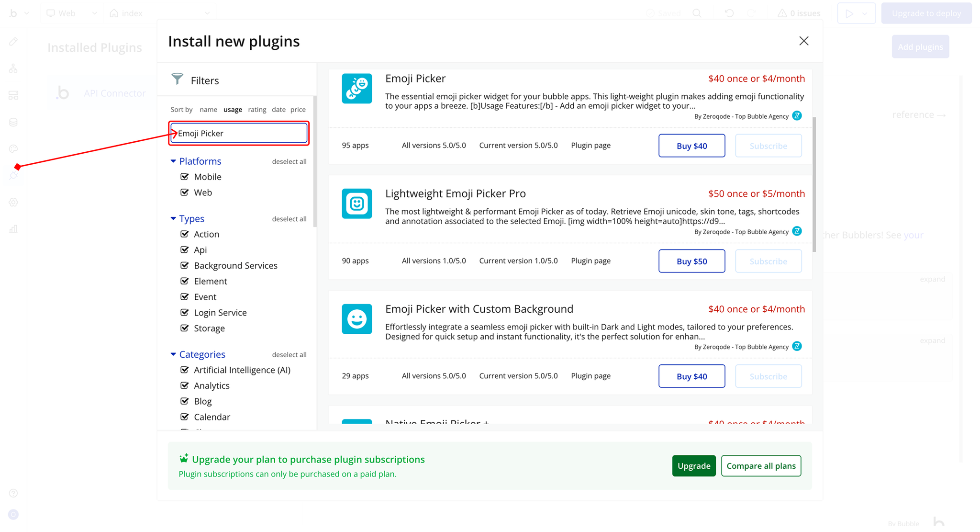
Task: Click the Emoji Picker search field
Action: [x=239, y=133]
